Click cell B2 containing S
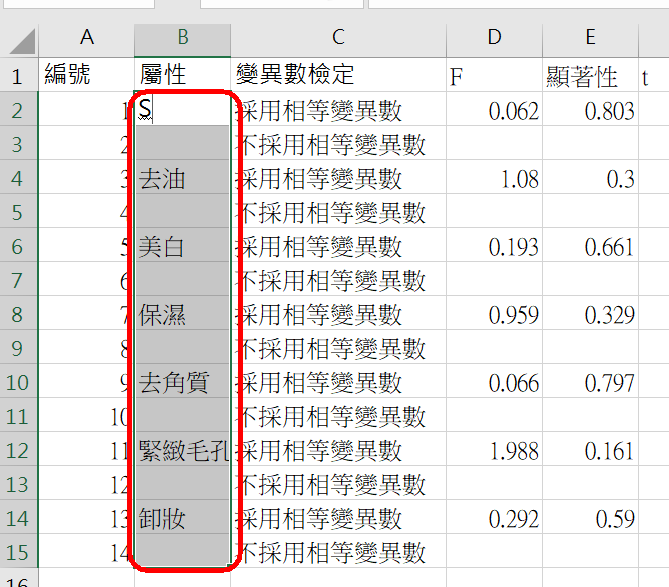The image size is (669, 587). [x=183, y=110]
